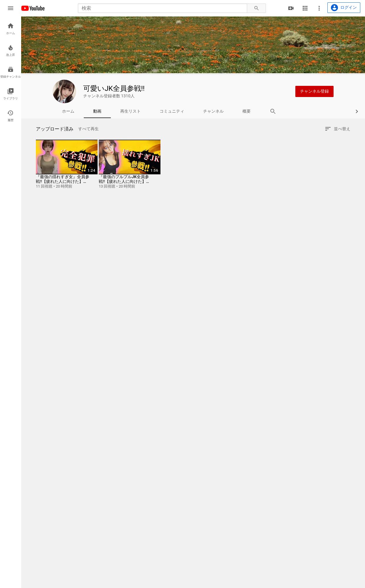Open video title 最強のプルプルJK

point(124,179)
